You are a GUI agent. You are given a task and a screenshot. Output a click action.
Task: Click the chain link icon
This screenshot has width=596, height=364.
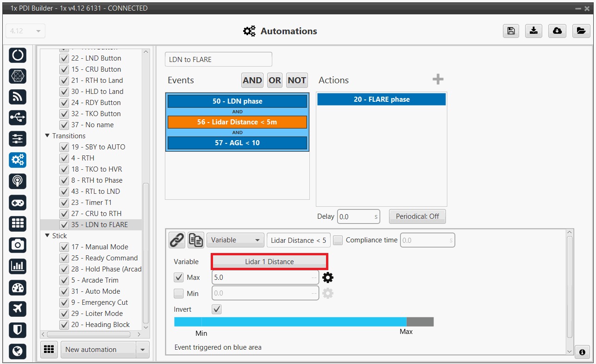176,240
